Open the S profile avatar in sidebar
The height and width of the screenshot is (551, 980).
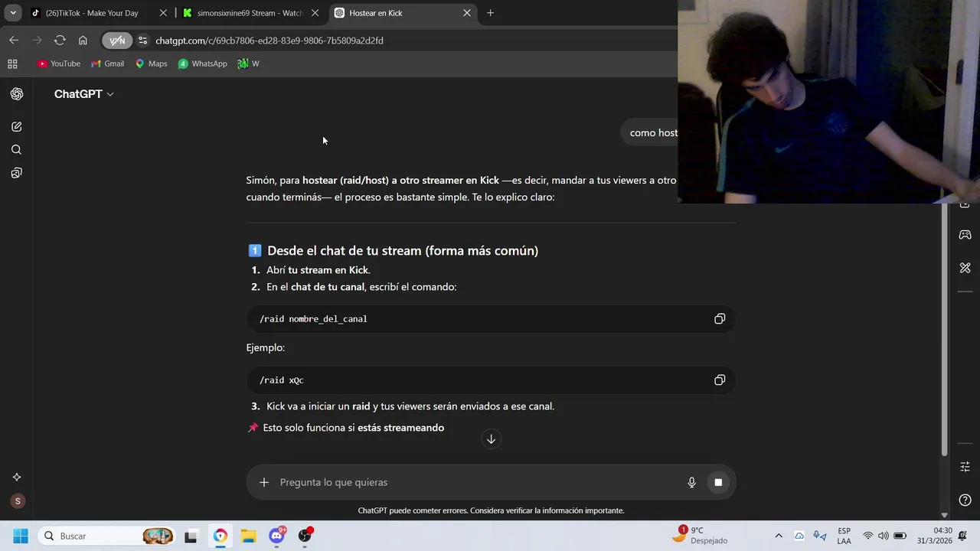click(18, 501)
